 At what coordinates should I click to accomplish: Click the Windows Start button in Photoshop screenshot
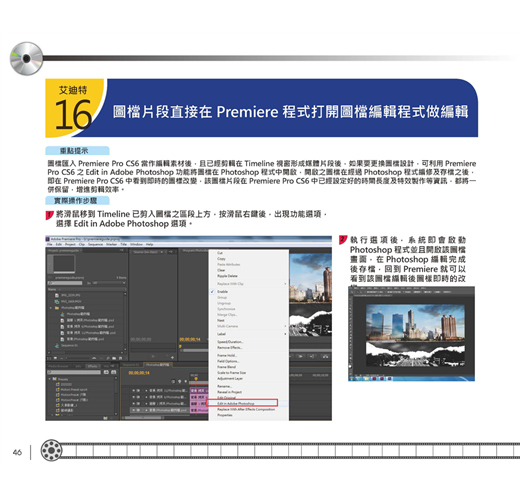(351, 379)
